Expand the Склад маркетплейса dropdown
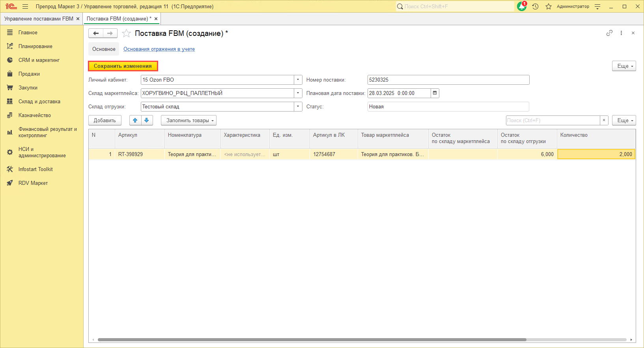Screen dimensions: 644x348 [x=298, y=93]
